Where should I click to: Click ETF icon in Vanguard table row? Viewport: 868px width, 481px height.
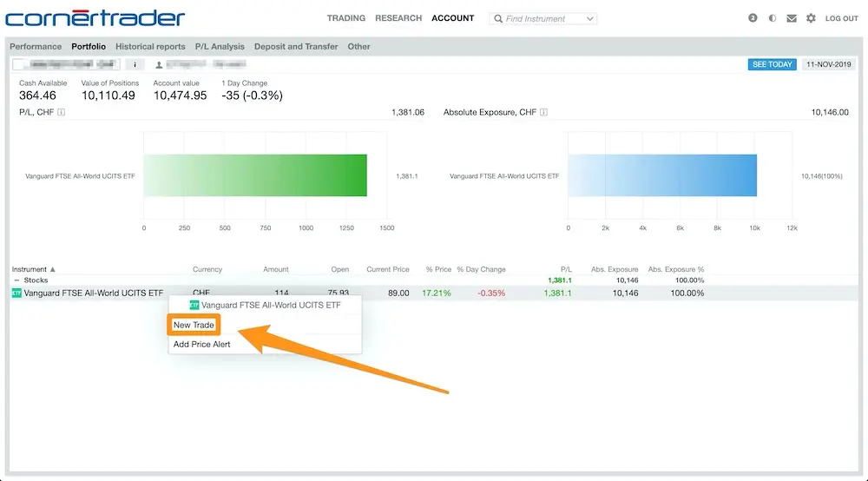click(x=16, y=293)
